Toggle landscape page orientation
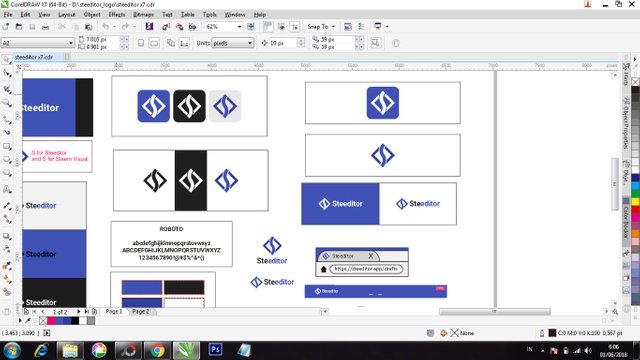Screen dimensions: 640x360 pos(154,43)
